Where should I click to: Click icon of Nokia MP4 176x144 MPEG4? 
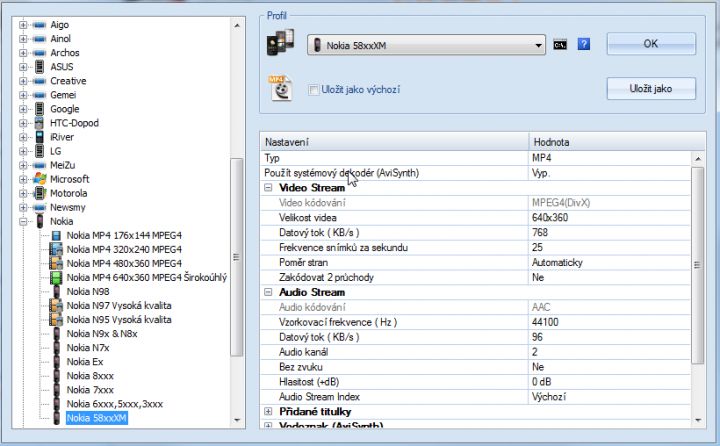[56, 236]
